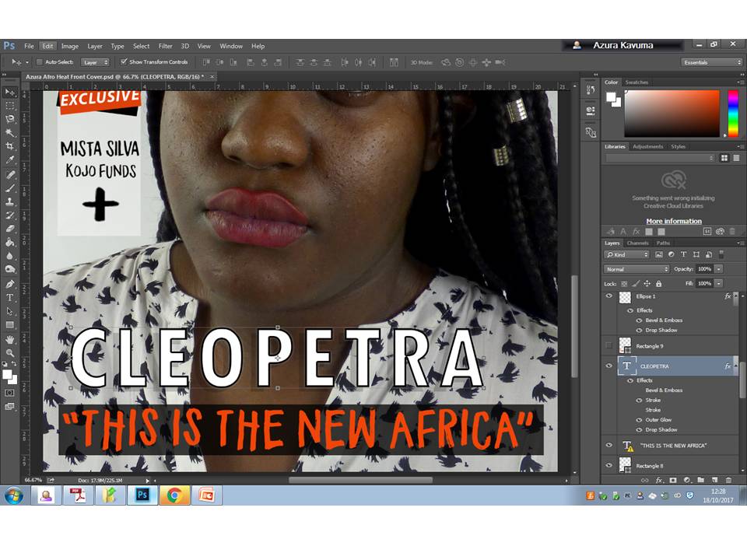Pick a color in the color field
747x560 pixels.
[x=672, y=114]
